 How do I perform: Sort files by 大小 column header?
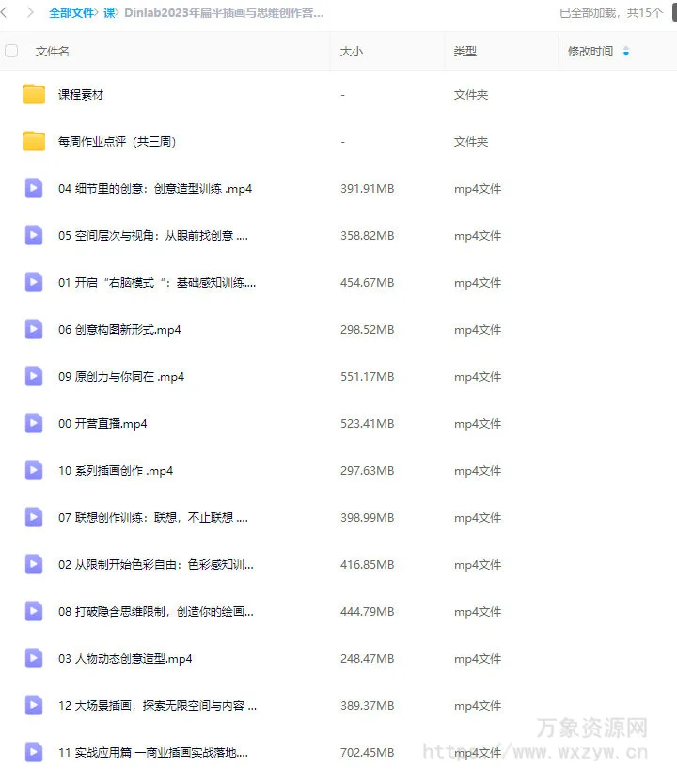(x=351, y=52)
